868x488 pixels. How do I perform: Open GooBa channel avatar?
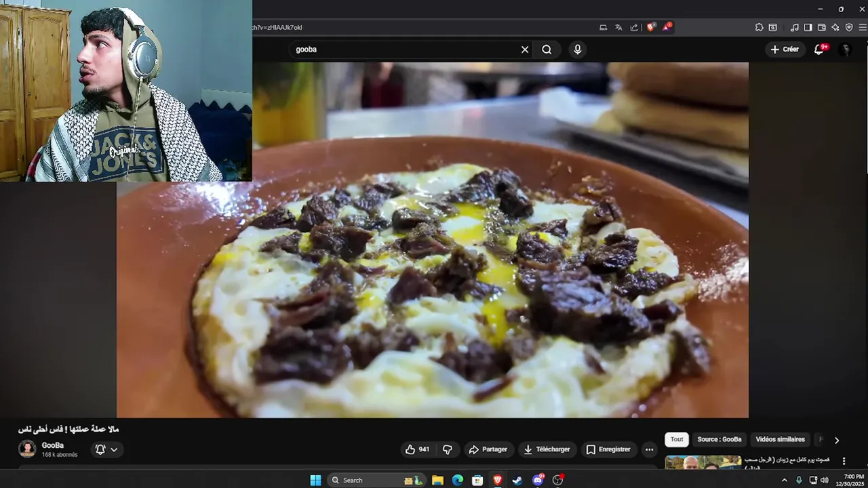pyautogui.click(x=27, y=449)
